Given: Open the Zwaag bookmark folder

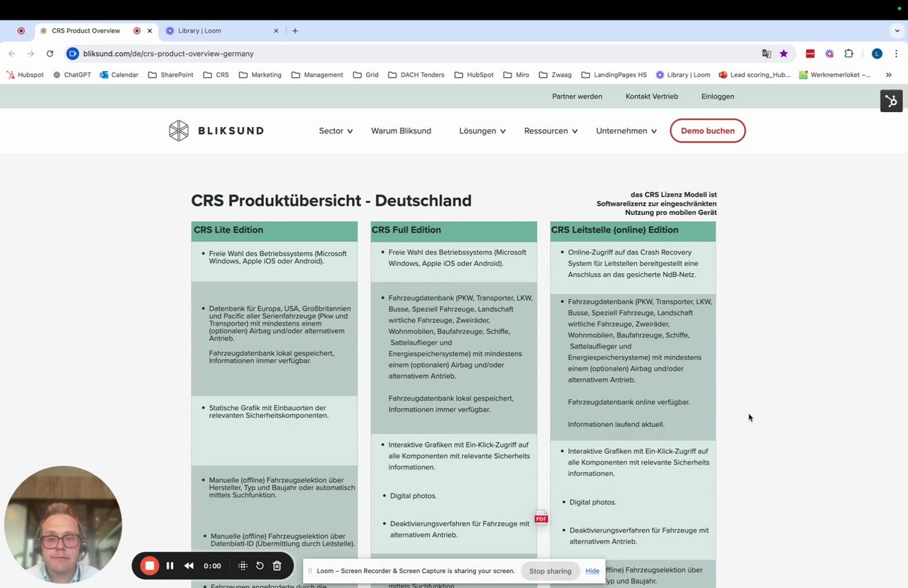Looking at the screenshot, I should (x=555, y=74).
